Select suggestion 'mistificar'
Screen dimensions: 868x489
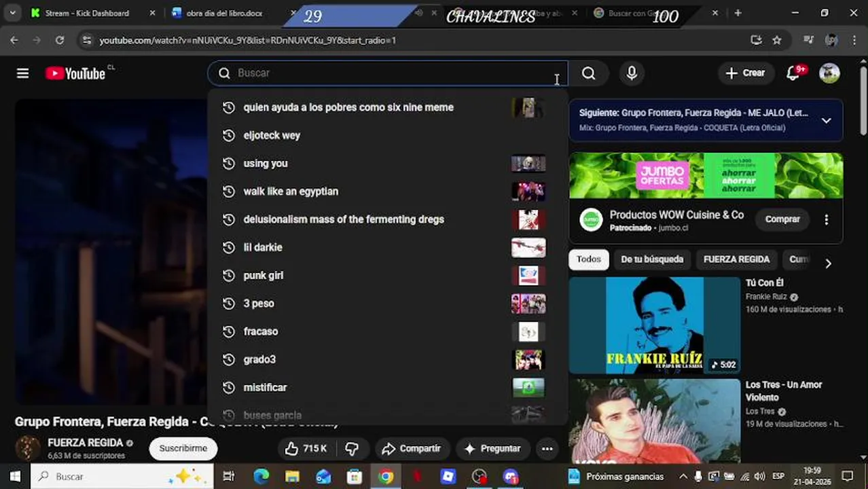coord(387,387)
